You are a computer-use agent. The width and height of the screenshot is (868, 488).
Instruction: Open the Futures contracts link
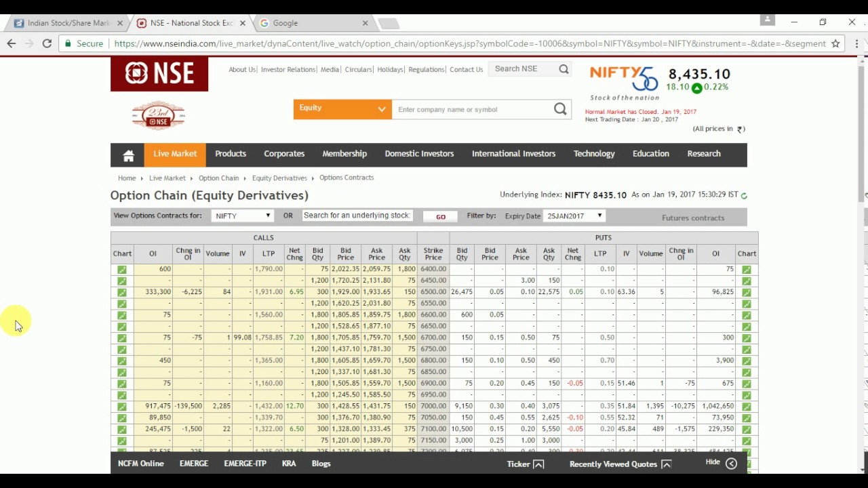(693, 218)
